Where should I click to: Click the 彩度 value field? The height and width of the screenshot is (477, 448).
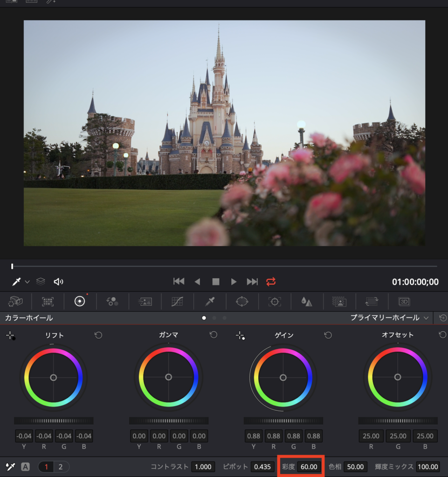pyautogui.click(x=309, y=467)
